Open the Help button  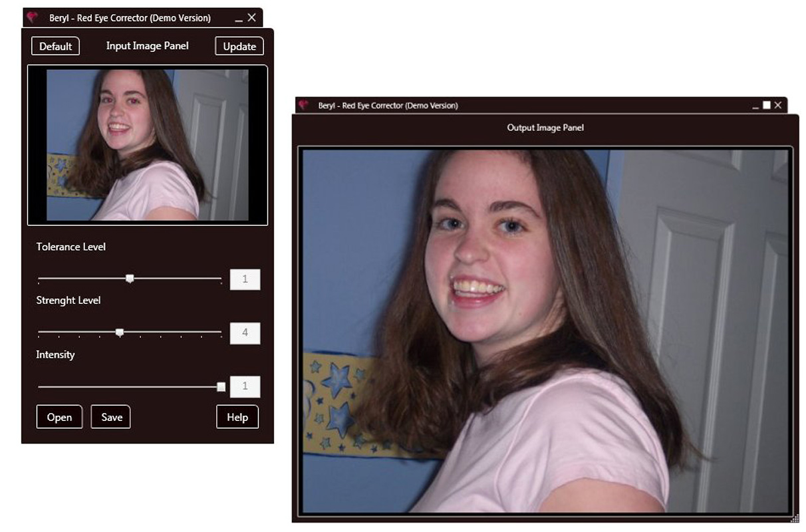[x=237, y=417]
